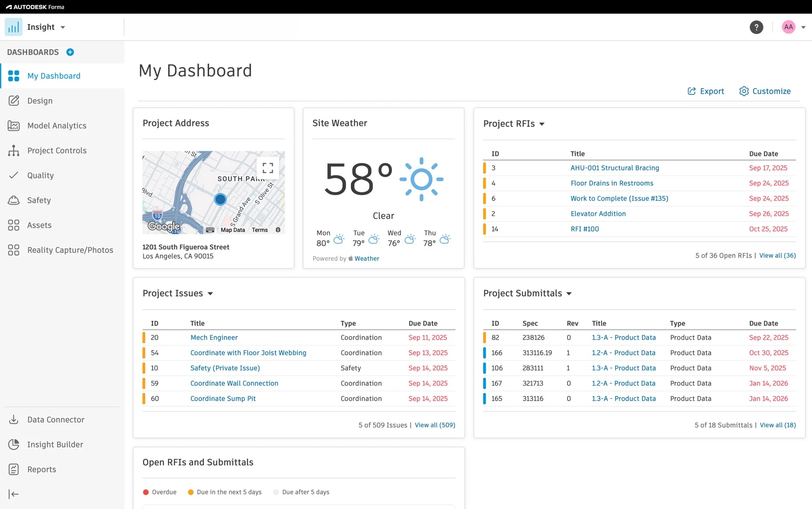Add a new dashboard with plus icon
Image resolution: width=812 pixels, height=509 pixels.
(70, 52)
